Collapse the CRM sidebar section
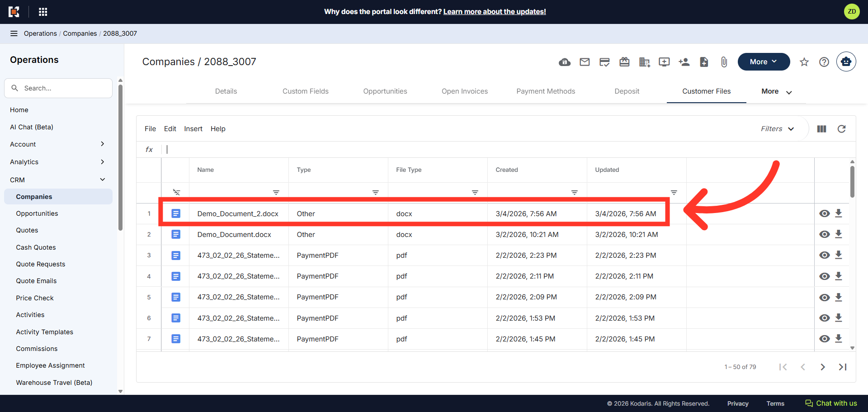868x412 pixels. tap(103, 180)
